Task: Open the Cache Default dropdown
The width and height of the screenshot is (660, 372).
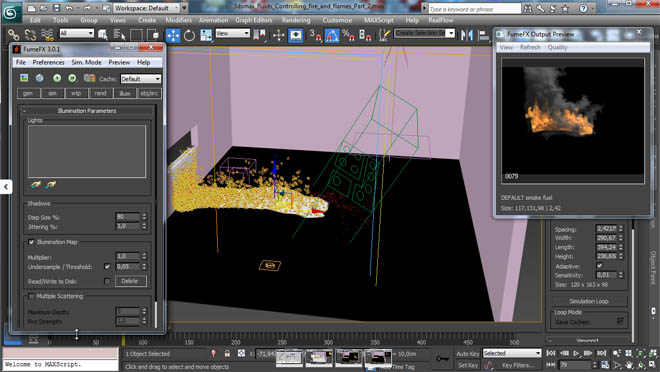Action: tap(141, 79)
